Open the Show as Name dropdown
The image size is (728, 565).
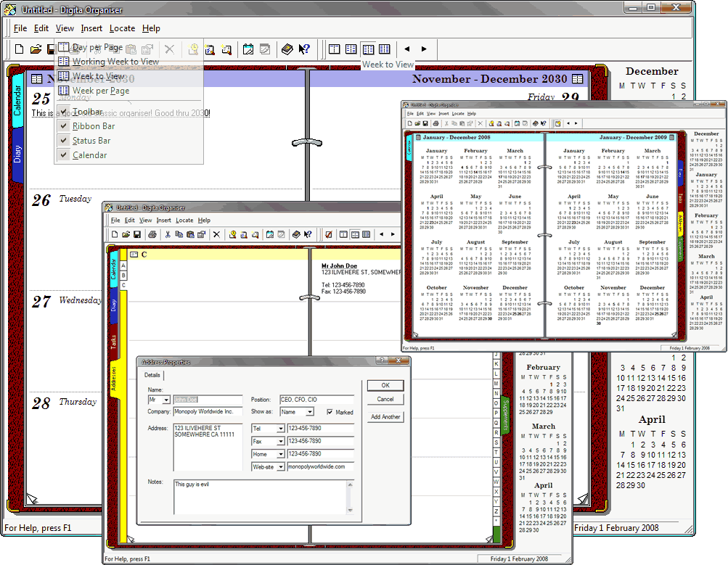(310, 412)
